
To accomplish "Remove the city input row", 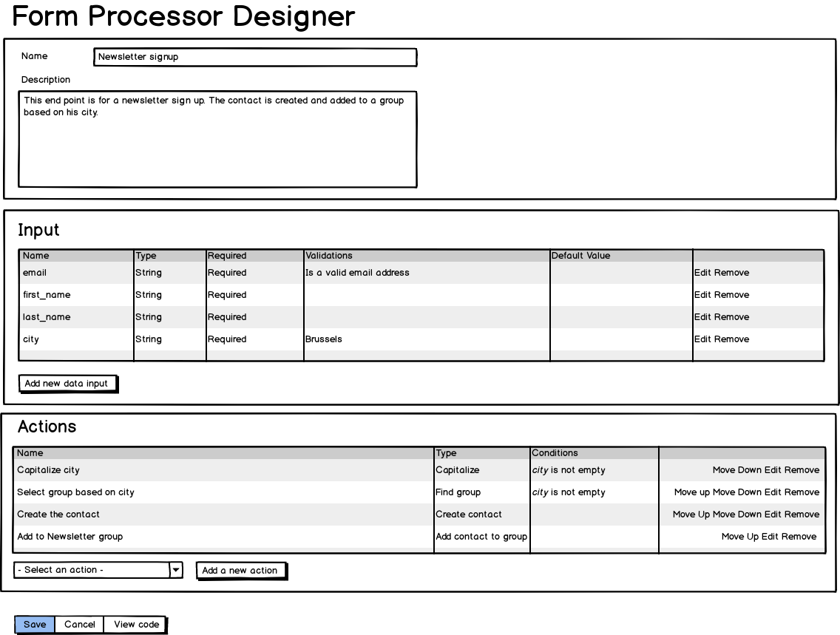I will pos(731,339).
